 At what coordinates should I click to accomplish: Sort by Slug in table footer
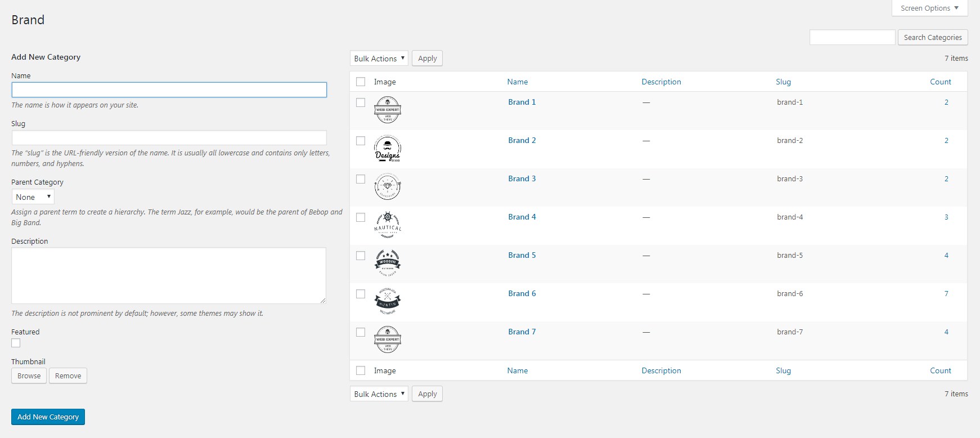point(783,370)
